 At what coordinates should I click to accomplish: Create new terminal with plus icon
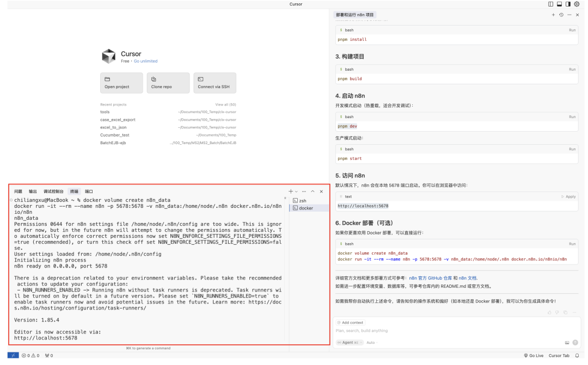pyautogui.click(x=291, y=191)
